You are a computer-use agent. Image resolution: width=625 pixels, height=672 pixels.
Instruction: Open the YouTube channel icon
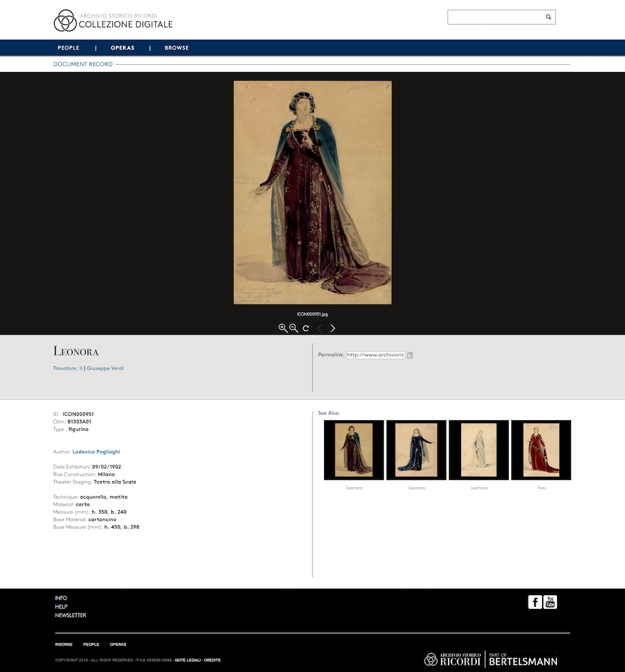tap(550, 602)
